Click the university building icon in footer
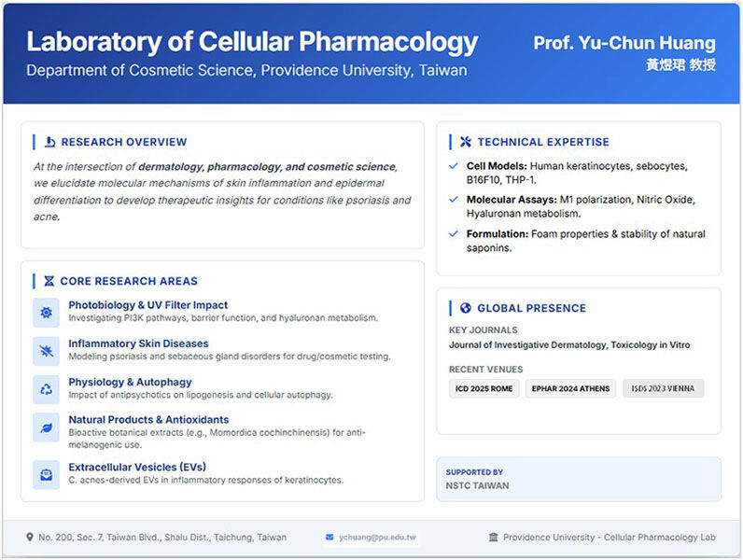743x560 pixels. click(x=493, y=538)
